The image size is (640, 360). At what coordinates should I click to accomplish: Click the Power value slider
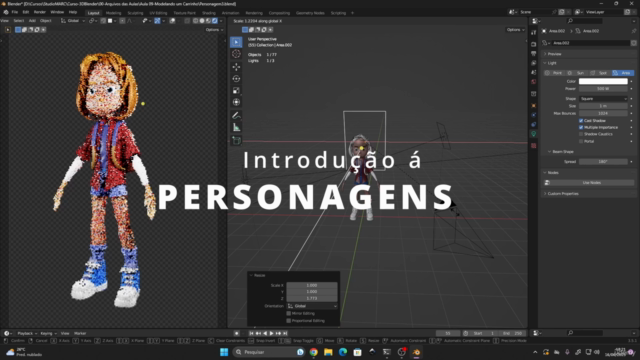click(x=603, y=89)
